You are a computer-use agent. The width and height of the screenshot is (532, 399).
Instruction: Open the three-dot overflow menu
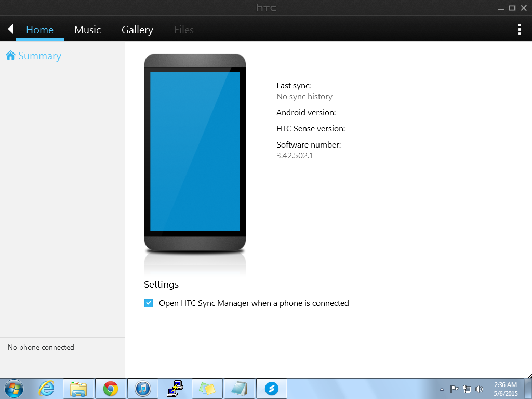pos(520,29)
